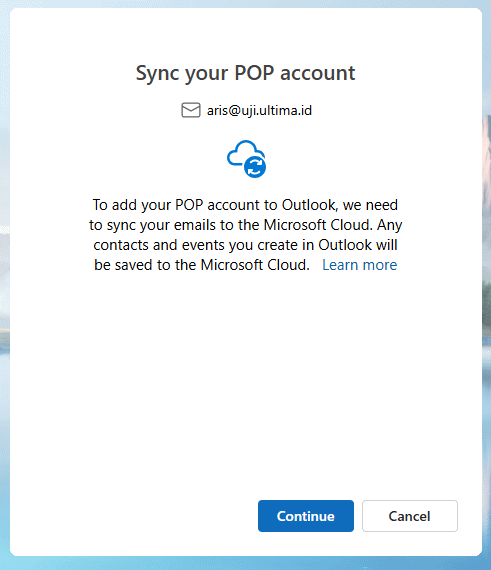This screenshot has width=491, height=570.
Task: Select the aris@uji.ultima.id email address
Action: [259, 111]
